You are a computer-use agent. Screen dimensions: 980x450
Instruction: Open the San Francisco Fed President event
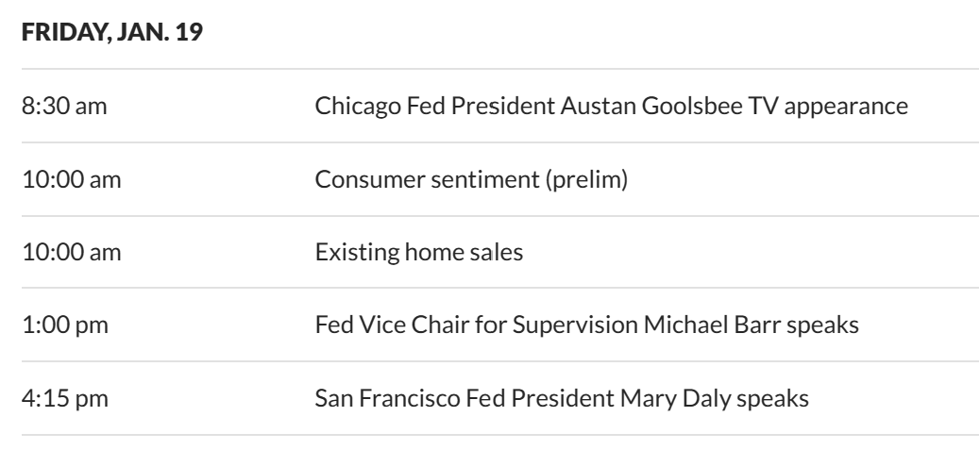tap(561, 398)
